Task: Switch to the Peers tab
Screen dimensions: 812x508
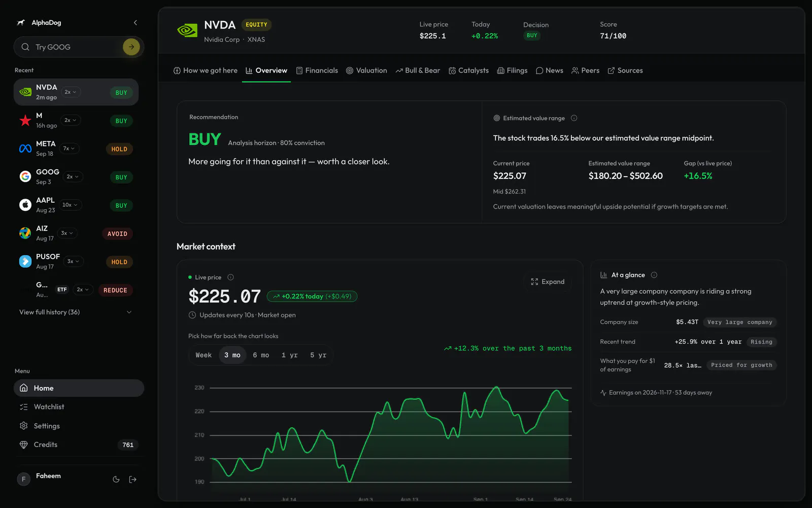Action: coord(586,71)
